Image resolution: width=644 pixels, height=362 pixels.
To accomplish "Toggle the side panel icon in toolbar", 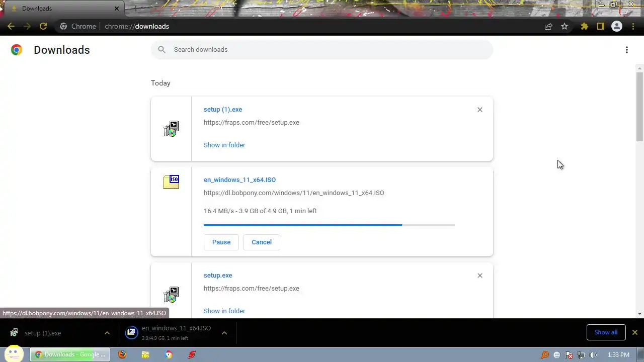I will (600, 26).
